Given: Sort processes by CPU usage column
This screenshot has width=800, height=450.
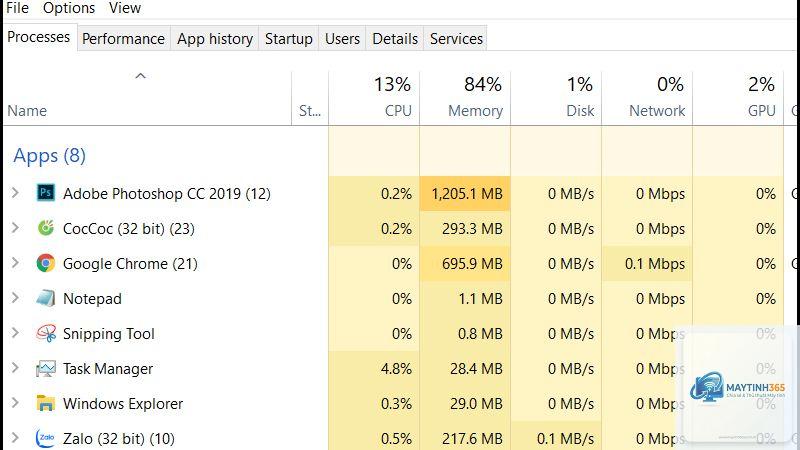Looking at the screenshot, I should click(x=374, y=97).
